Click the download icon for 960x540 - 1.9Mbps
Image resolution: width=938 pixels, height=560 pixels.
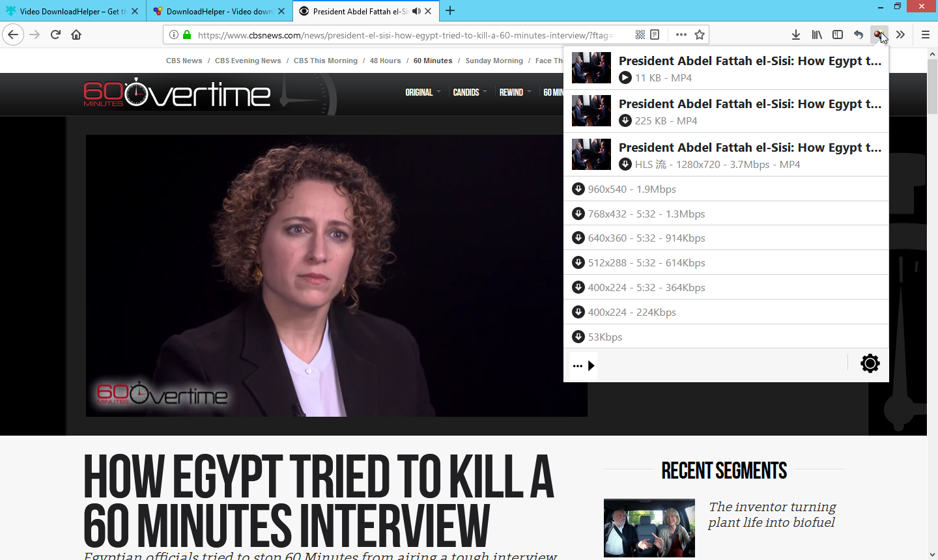[578, 189]
